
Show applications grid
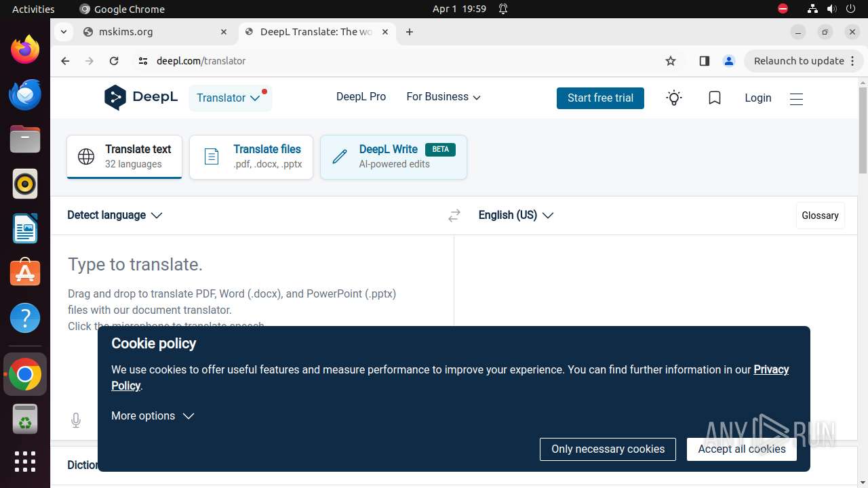click(x=25, y=462)
